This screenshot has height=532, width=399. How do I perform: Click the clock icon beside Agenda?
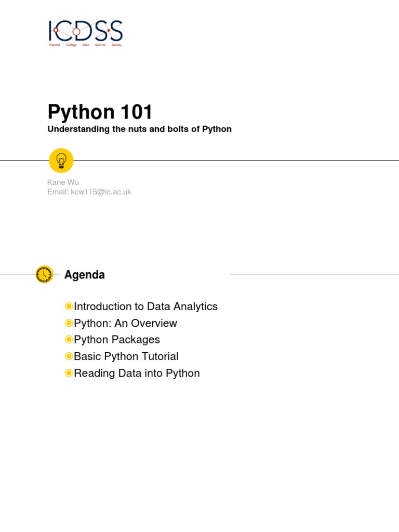click(x=44, y=274)
